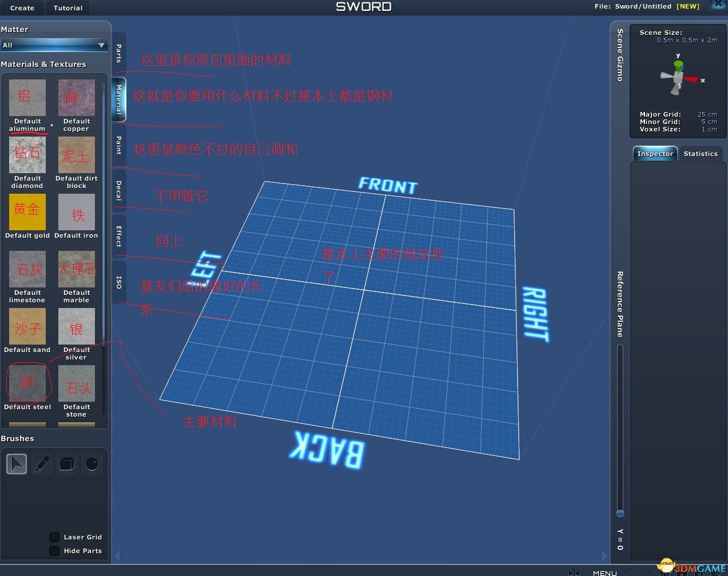Click the BACK grid label
The width and height of the screenshot is (728, 576).
point(327,450)
